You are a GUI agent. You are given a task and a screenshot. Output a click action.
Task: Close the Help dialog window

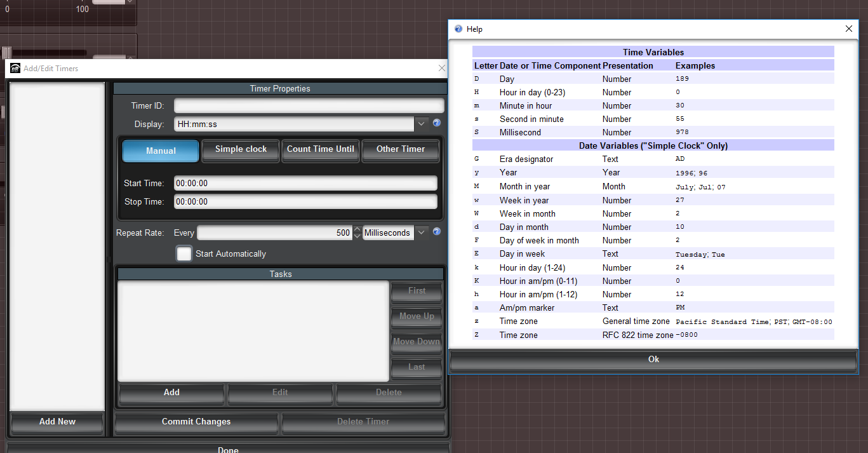point(849,29)
